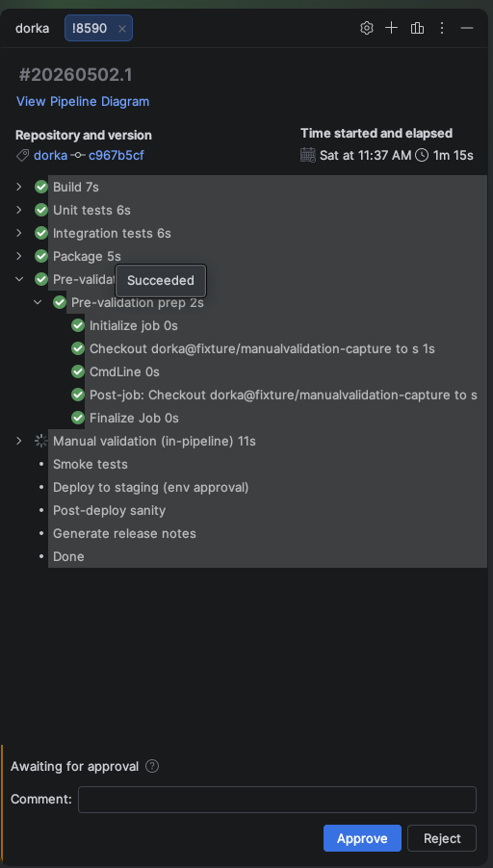This screenshot has width=493, height=868.
Task: Open the View Pipeline Diagram link
Action: [x=83, y=102]
